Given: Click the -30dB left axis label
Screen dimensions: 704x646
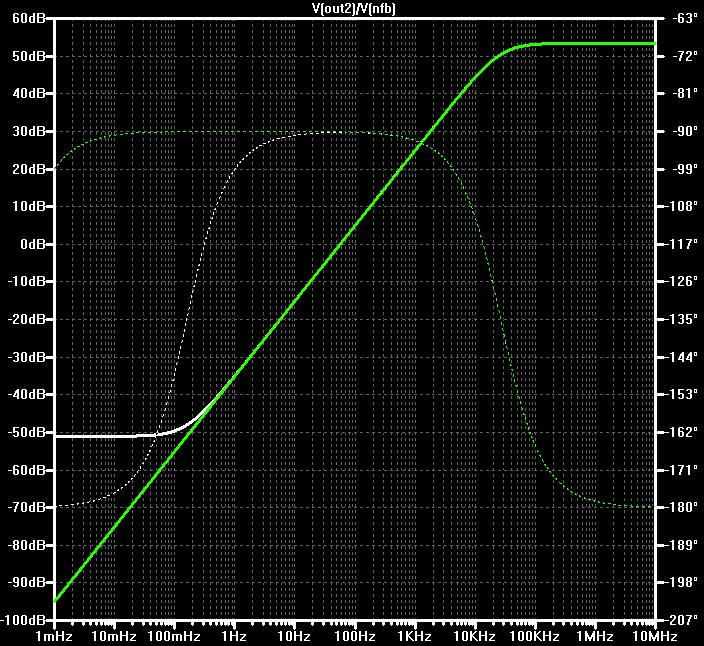Looking at the screenshot, I should coord(26,357).
